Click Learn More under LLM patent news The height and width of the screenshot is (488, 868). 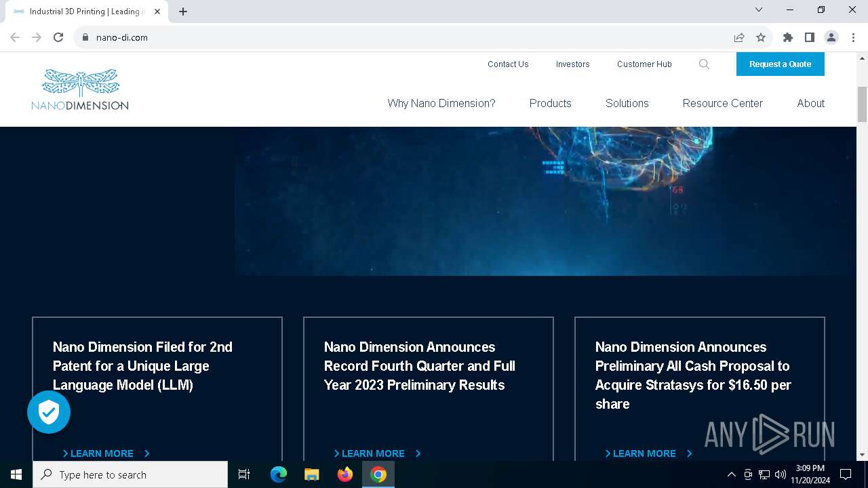106,453
